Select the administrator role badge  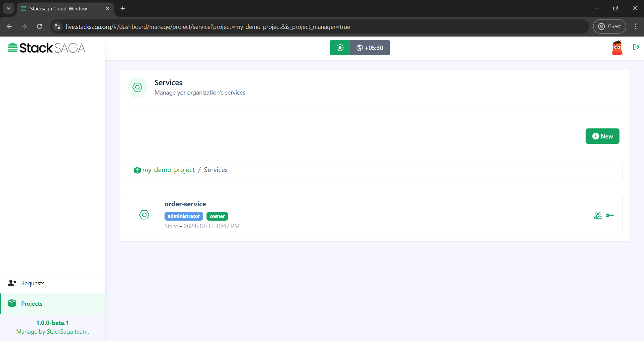coord(184,216)
